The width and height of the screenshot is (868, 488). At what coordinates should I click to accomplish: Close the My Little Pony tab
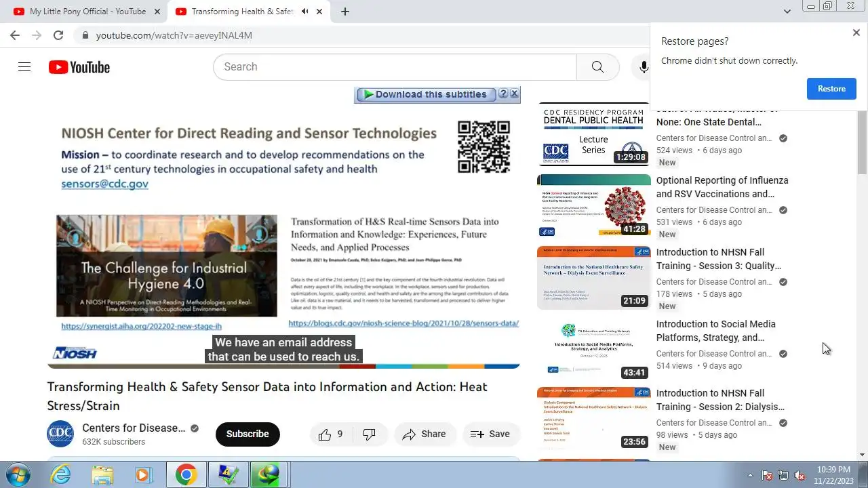(157, 12)
